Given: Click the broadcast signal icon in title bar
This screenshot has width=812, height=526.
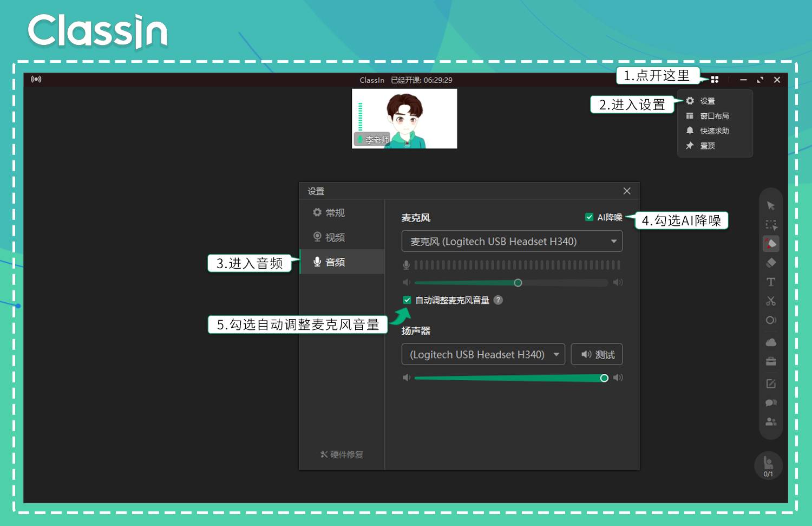Looking at the screenshot, I should coord(36,79).
